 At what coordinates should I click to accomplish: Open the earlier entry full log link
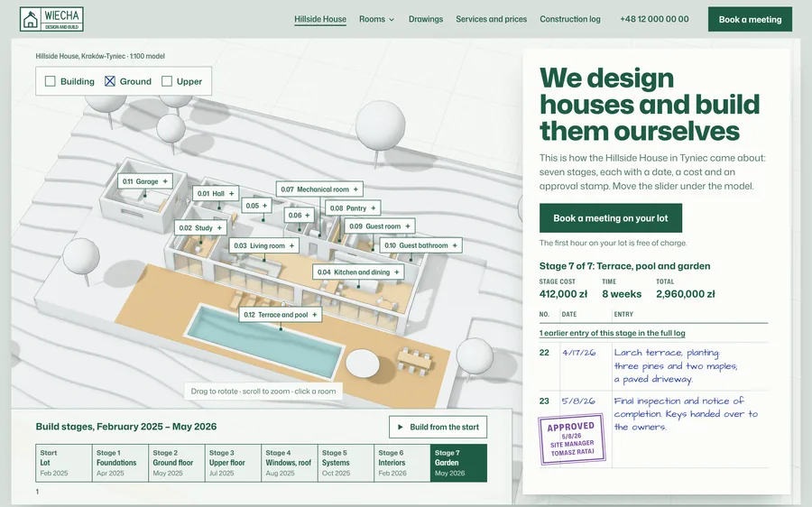tap(612, 333)
